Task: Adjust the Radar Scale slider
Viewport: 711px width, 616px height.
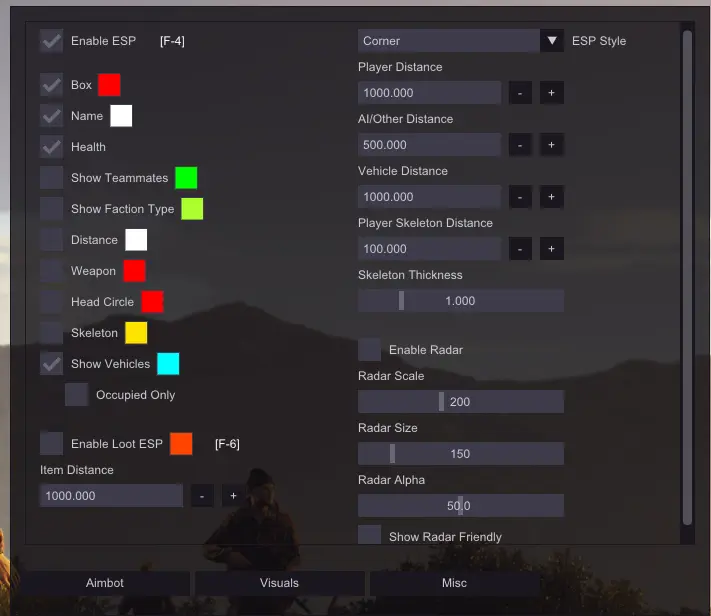Action: point(460,402)
